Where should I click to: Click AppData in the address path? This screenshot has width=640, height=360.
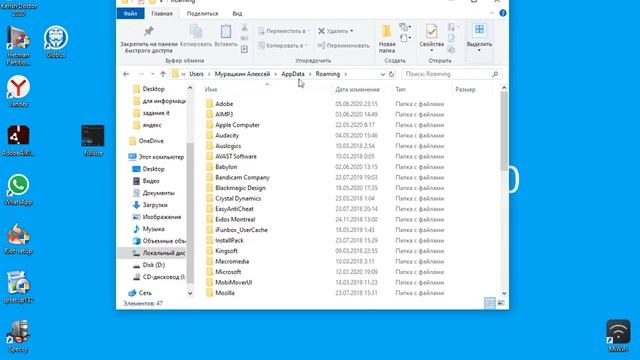point(293,74)
